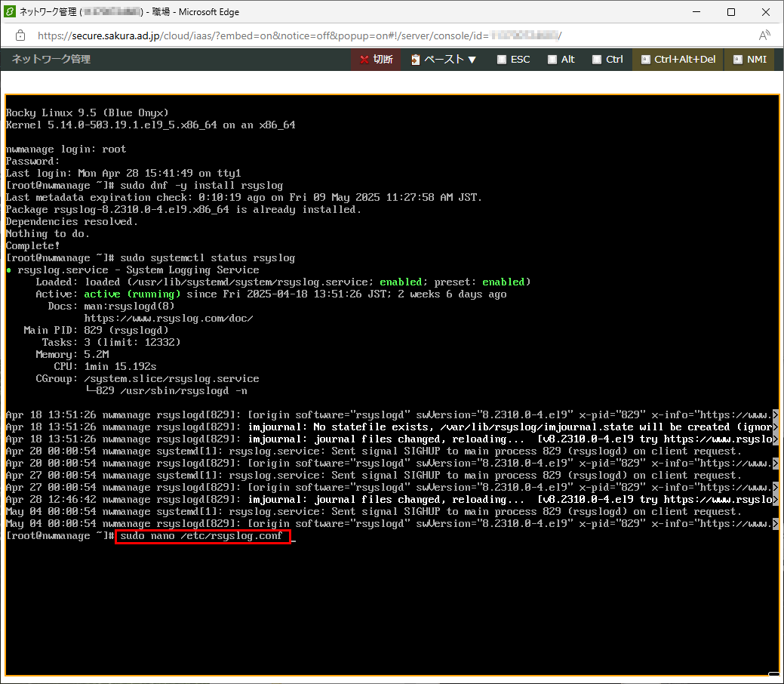Click the "Complete!" line
Viewport: 784px width, 684px height.
tap(32, 245)
